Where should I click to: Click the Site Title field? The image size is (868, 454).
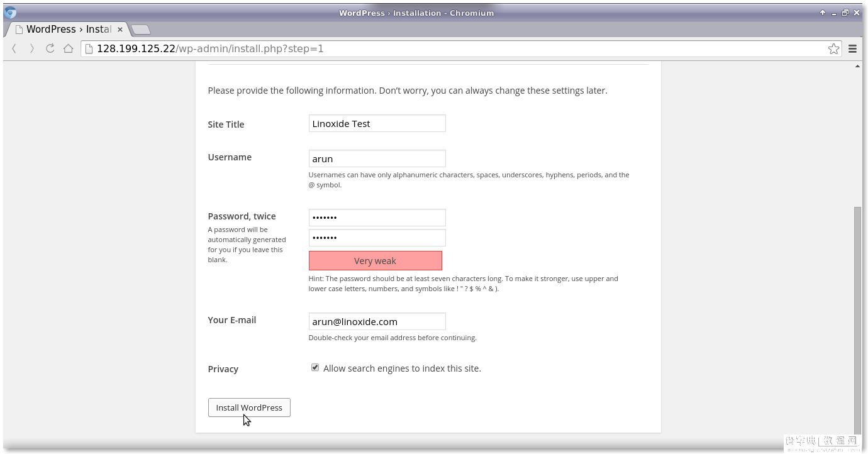[377, 123]
